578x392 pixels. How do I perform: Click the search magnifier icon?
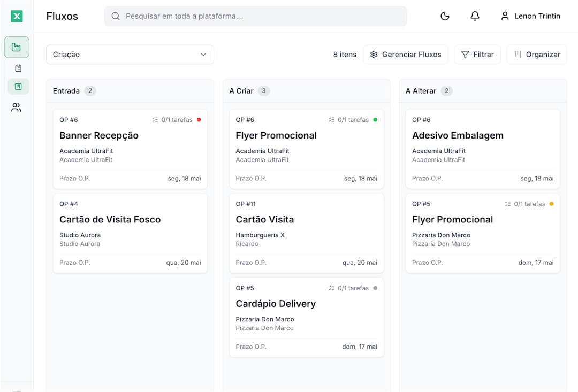point(116,16)
